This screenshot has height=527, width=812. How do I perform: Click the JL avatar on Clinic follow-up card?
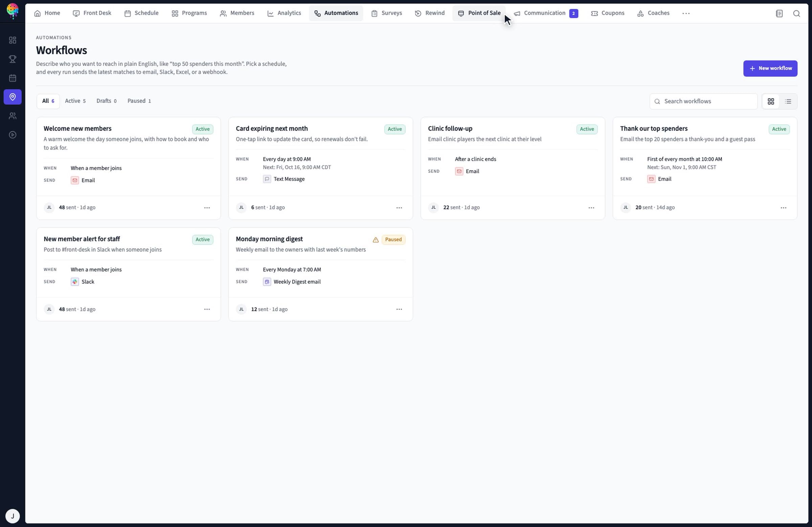click(433, 207)
